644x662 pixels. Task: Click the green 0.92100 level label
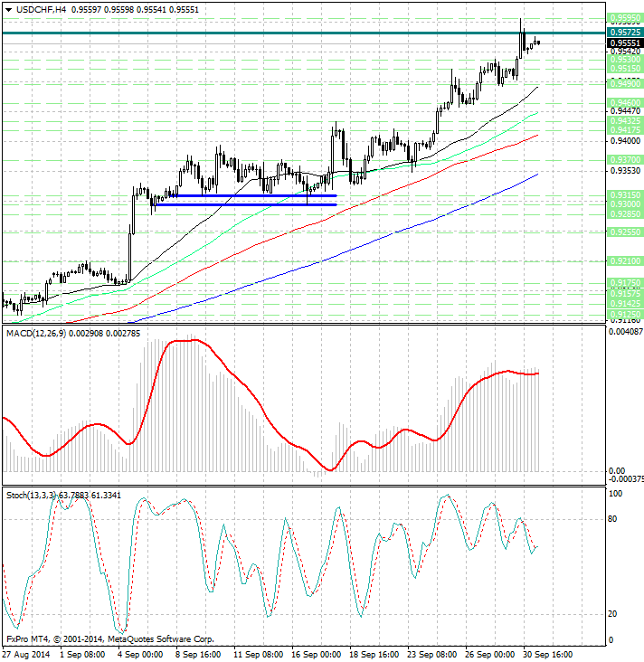(x=625, y=260)
